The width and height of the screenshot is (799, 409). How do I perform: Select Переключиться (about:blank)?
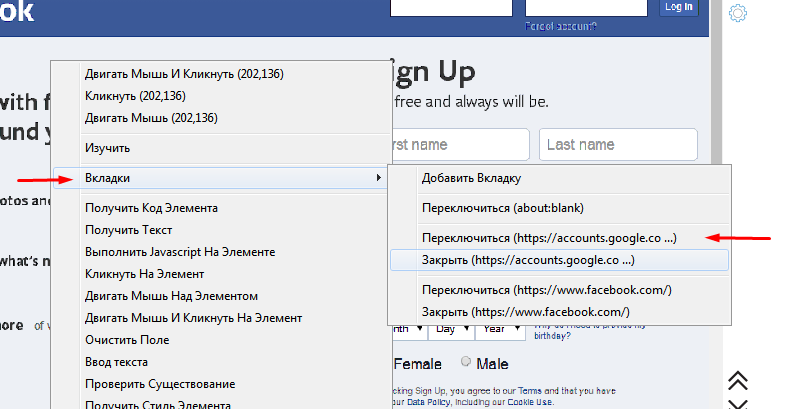click(x=502, y=208)
